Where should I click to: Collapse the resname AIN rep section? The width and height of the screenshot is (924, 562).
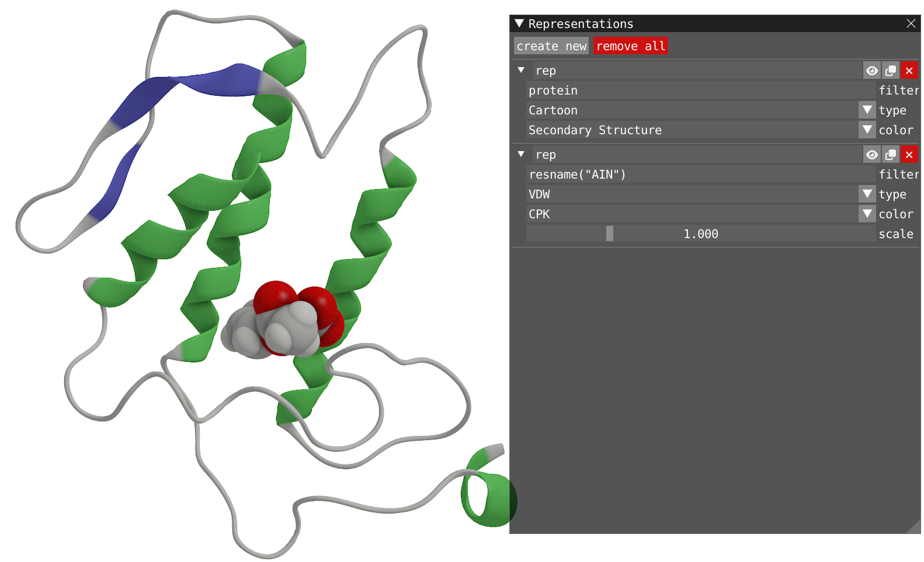521,154
